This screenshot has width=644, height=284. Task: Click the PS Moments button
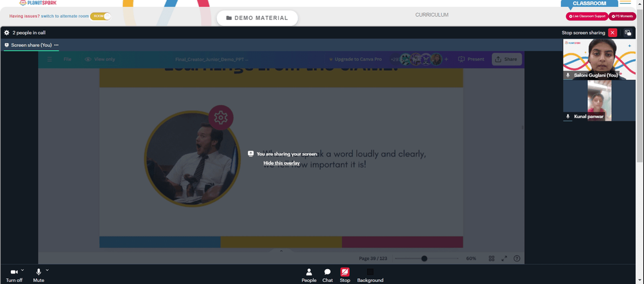622,16
